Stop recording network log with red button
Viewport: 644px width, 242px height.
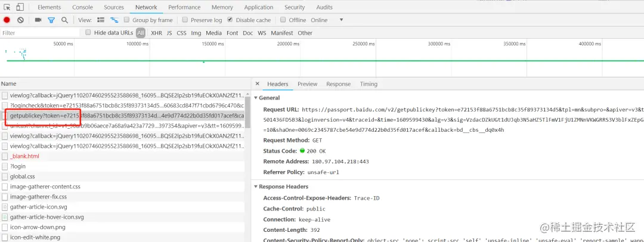(x=7, y=20)
